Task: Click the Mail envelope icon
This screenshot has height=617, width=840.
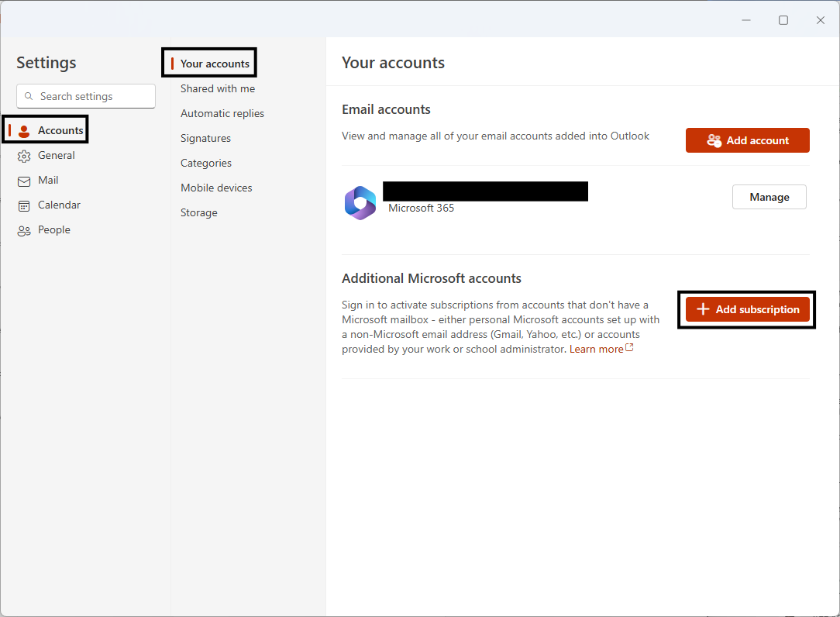Action: (x=23, y=180)
